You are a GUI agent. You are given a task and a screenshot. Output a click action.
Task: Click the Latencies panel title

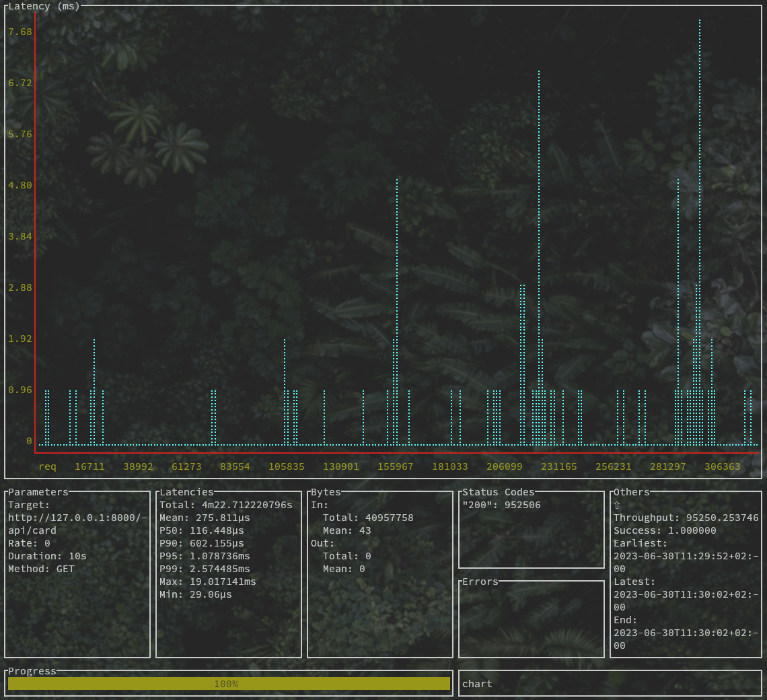pyautogui.click(x=187, y=492)
